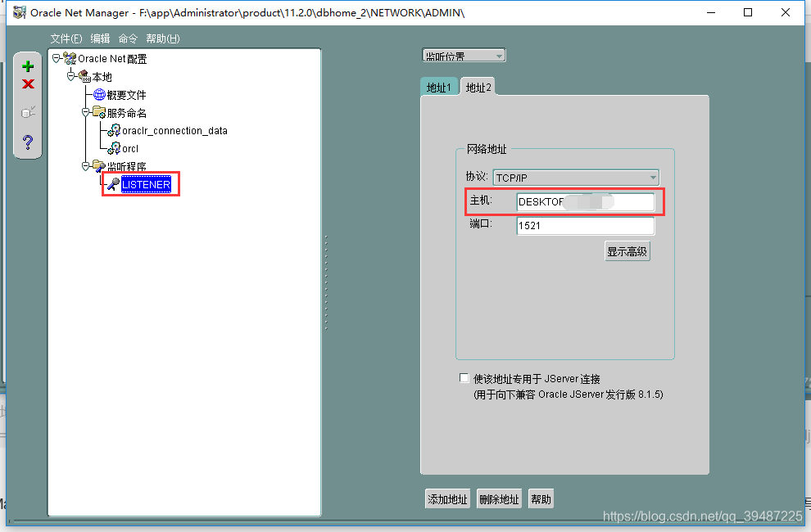Select the oraclr_connection_data tree item
This screenshot has height=532, width=811.
(174, 131)
